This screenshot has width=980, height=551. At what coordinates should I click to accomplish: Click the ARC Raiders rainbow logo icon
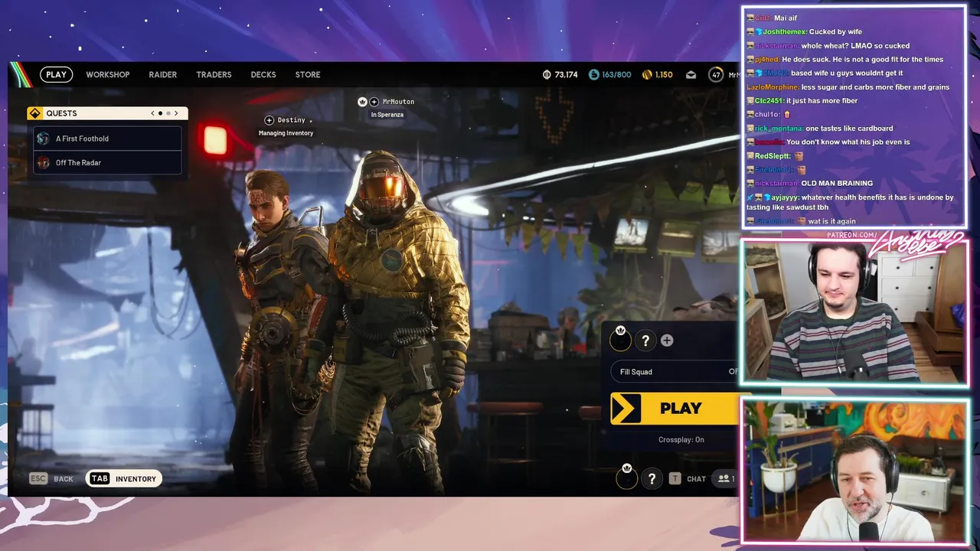coord(21,74)
